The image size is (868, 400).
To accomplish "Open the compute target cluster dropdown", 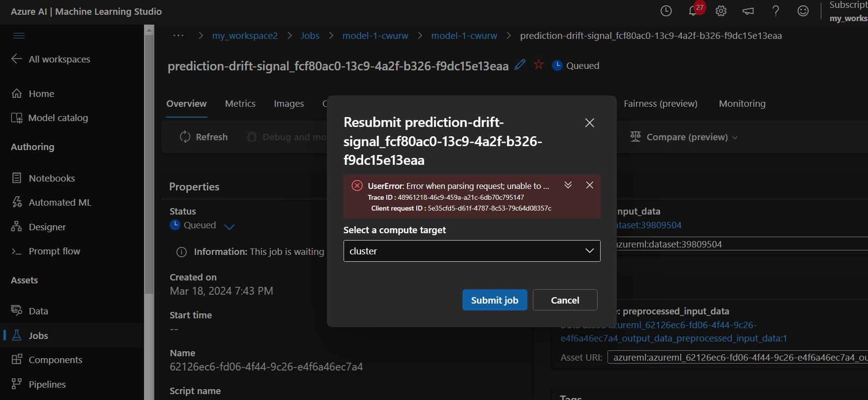I will pos(472,251).
